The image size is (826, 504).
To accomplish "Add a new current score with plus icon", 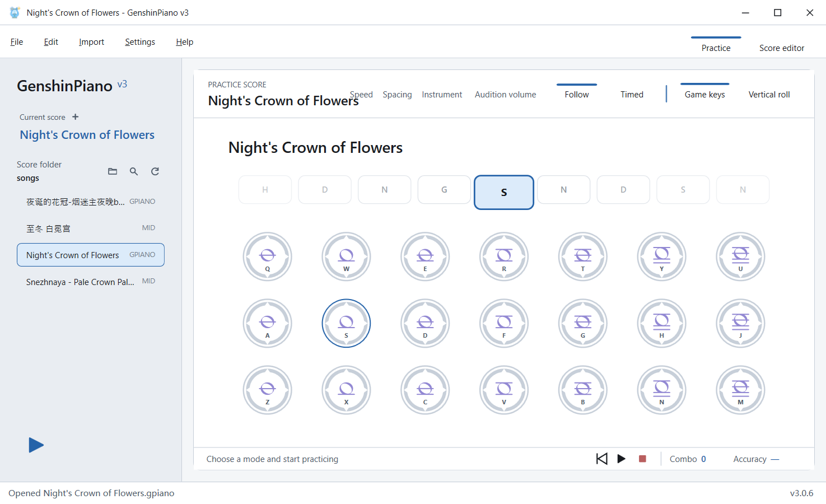I will coord(76,117).
